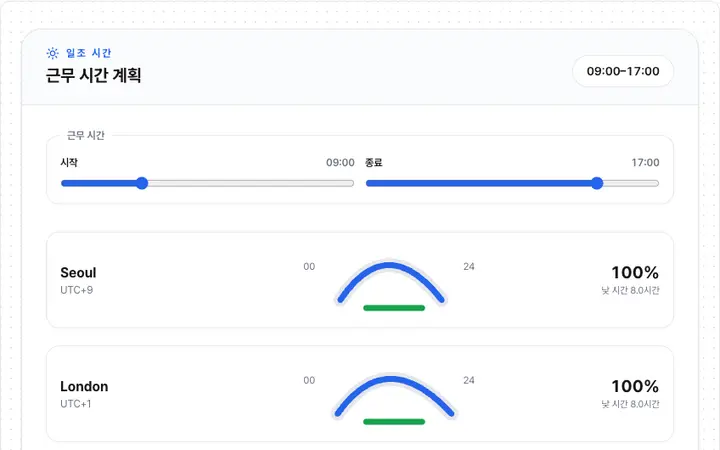Click the UTC+9 label under Seoul
This screenshot has height=450, width=720.
click(x=77, y=290)
